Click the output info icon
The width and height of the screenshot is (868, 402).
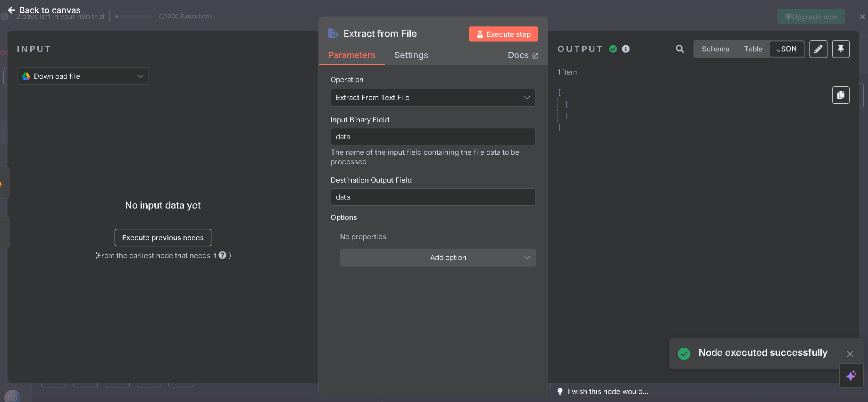click(x=626, y=49)
